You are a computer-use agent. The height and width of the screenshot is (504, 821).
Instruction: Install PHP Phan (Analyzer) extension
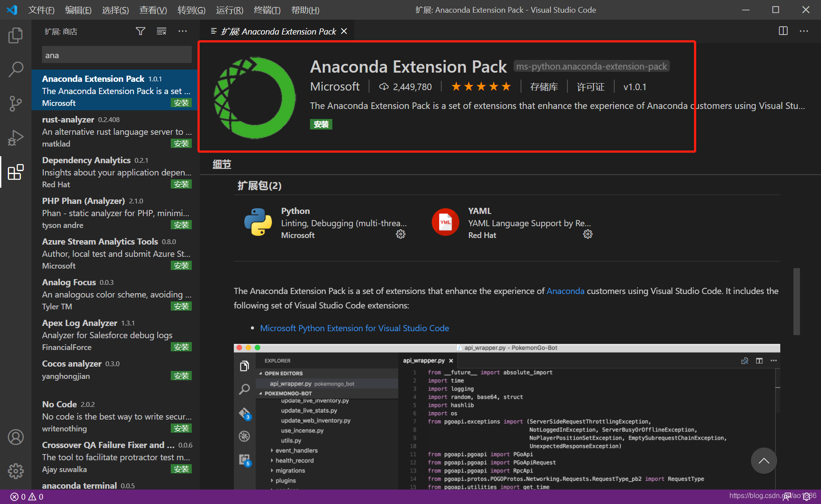click(181, 225)
